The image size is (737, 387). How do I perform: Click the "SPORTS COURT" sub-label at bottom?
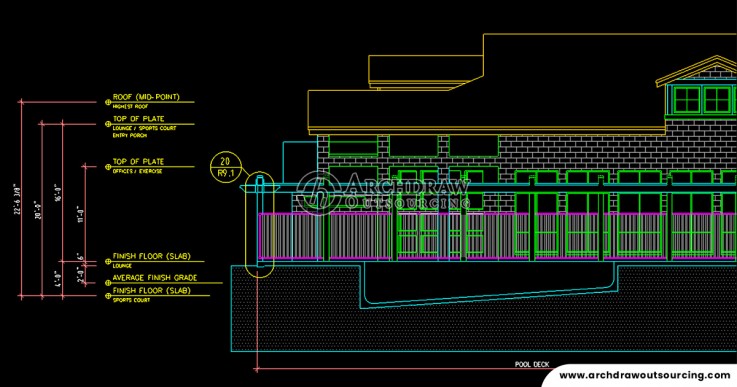[131, 300]
